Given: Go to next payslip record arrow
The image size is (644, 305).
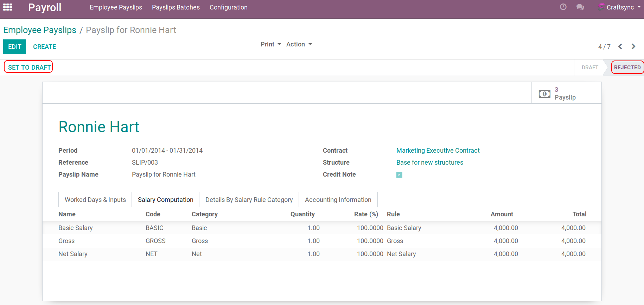Looking at the screenshot, I should [633, 46].
